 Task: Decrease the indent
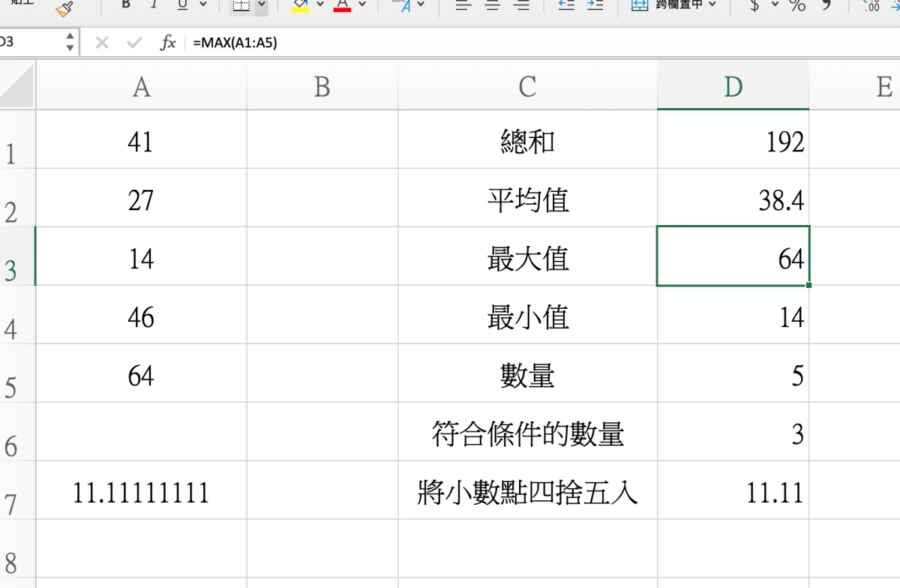[x=567, y=5]
